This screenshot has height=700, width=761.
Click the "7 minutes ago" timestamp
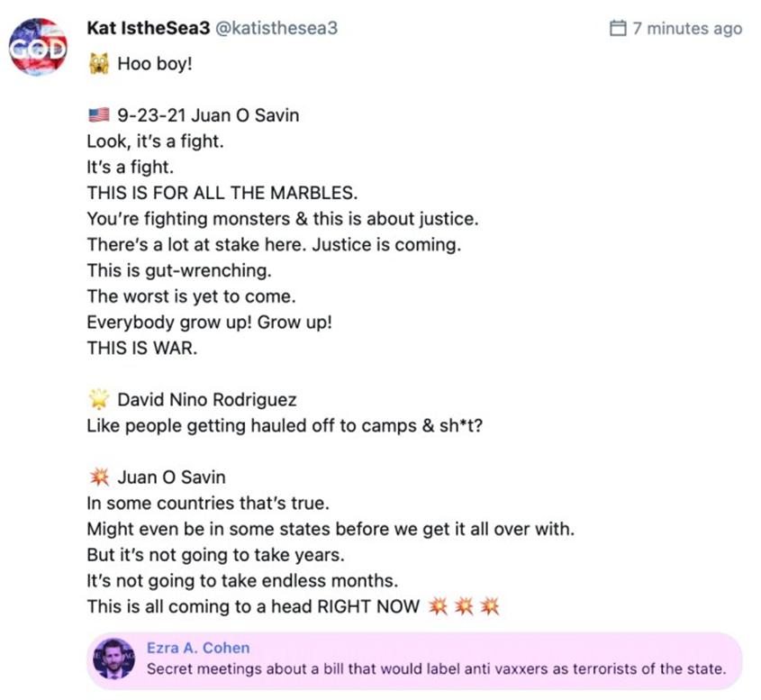pos(687,28)
